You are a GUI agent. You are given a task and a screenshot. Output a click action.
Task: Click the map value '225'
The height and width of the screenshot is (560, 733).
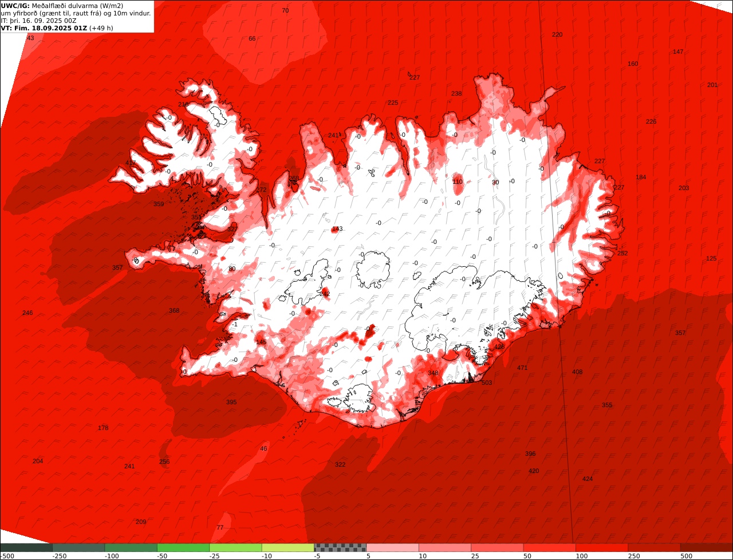pyautogui.click(x=393, y=102)
